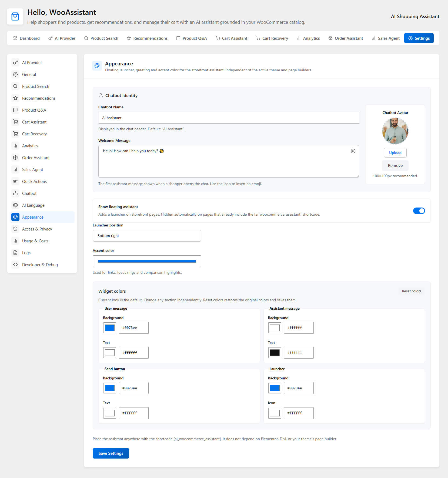
Task: Insert emoji using the smiley icon
Action: [353, 151]
